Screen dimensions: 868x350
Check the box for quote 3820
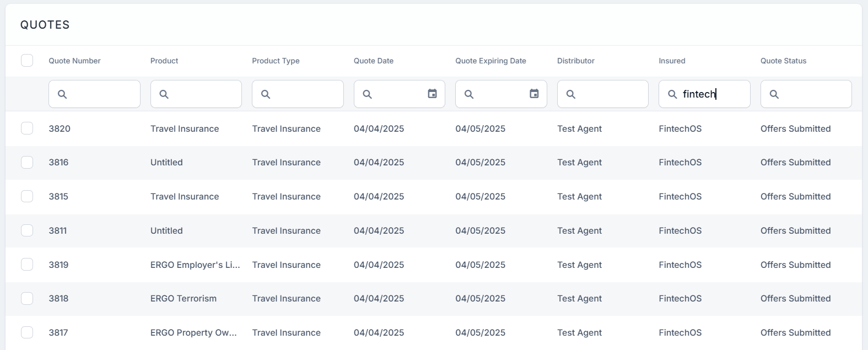coord(27,128)
